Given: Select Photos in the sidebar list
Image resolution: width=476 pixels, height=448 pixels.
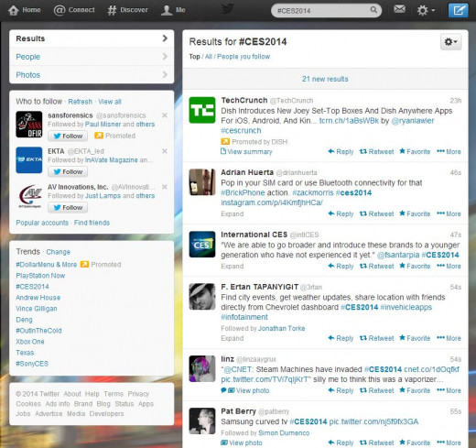Looking at the screenshot, I should (92, 74).
